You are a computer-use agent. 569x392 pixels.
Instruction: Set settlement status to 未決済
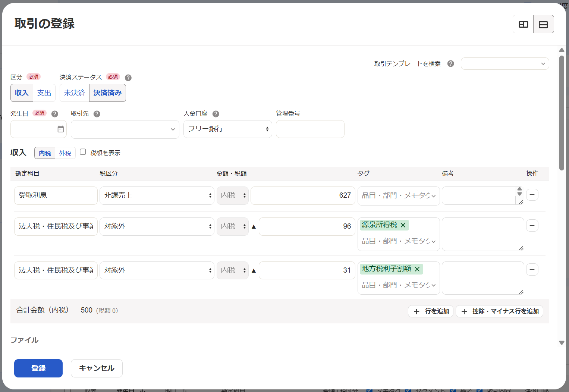point(75,93)
